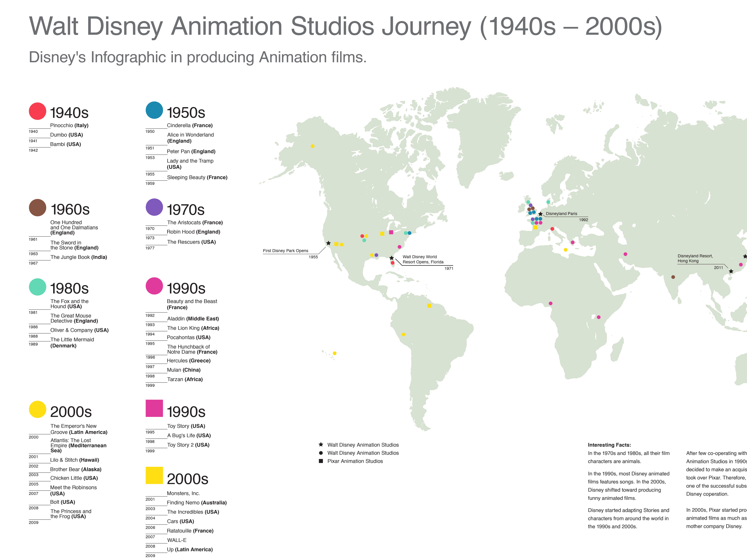Click the purple dot near the US Gulf Coast
Viewport: 747px width, 560px height.
click(x=376, y=255)
